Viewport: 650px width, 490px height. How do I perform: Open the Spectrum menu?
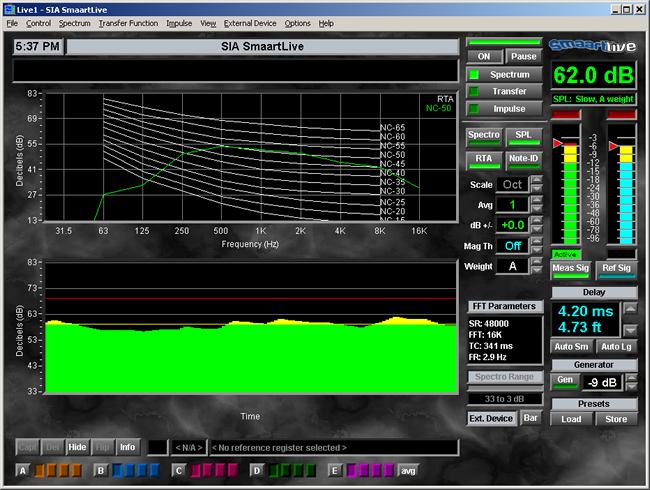click(74, 24)
